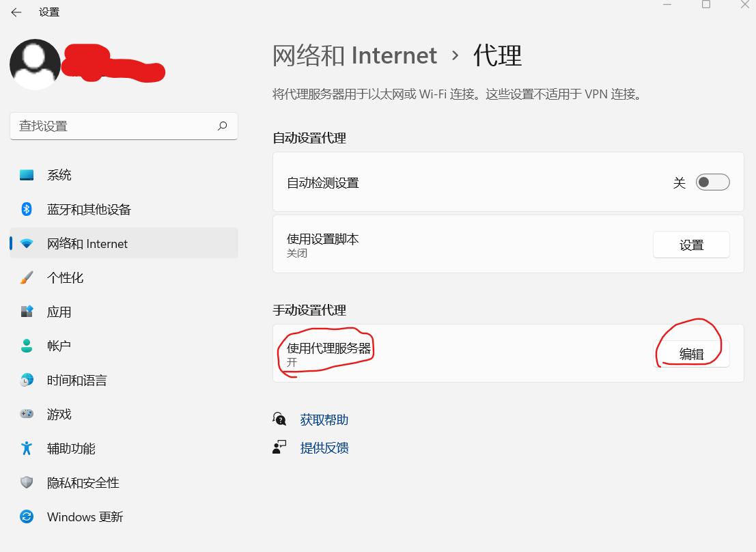Screen dimensions: 756x552
Task: Open 隐私和安全性 settings
Action: (x=83, y=482)
